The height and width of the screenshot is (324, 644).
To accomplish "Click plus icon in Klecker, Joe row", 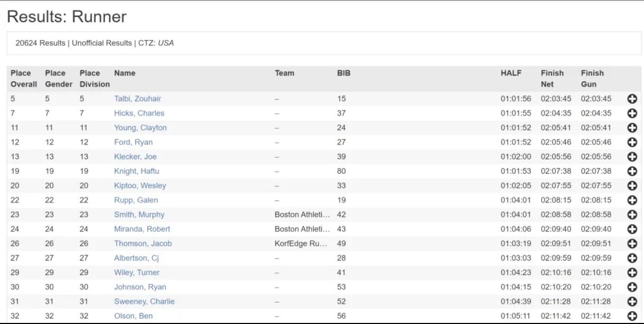I will pos(632,157).
